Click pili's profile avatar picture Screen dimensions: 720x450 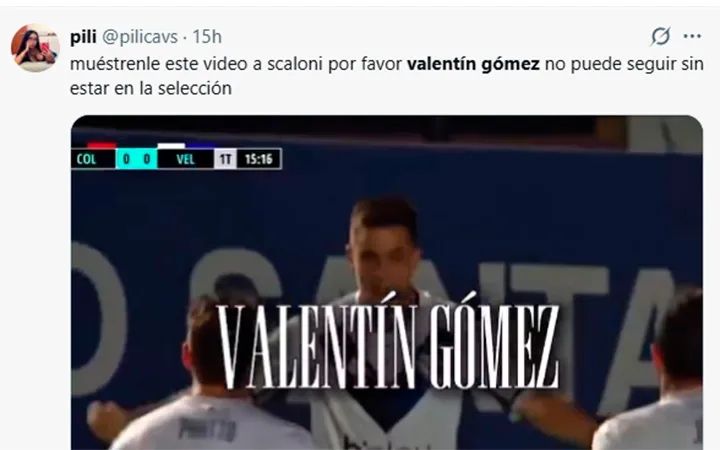click(35, 48)
